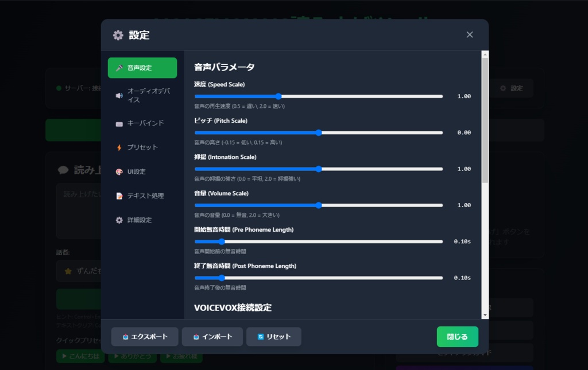Select the こんにちは quick preset

[x=80, y=356]
